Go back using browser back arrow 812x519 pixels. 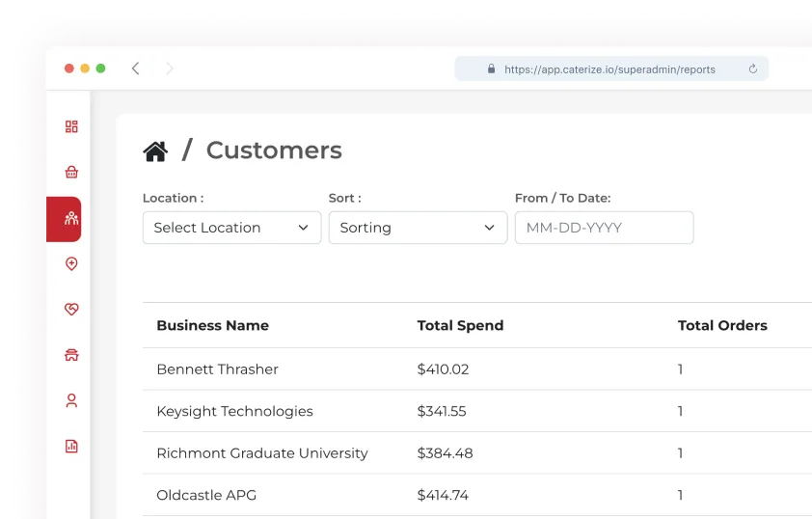[136, 68]
